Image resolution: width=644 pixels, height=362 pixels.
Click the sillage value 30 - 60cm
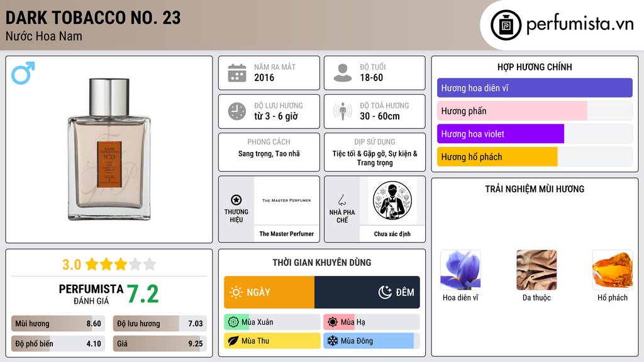[x=379, y=116]
